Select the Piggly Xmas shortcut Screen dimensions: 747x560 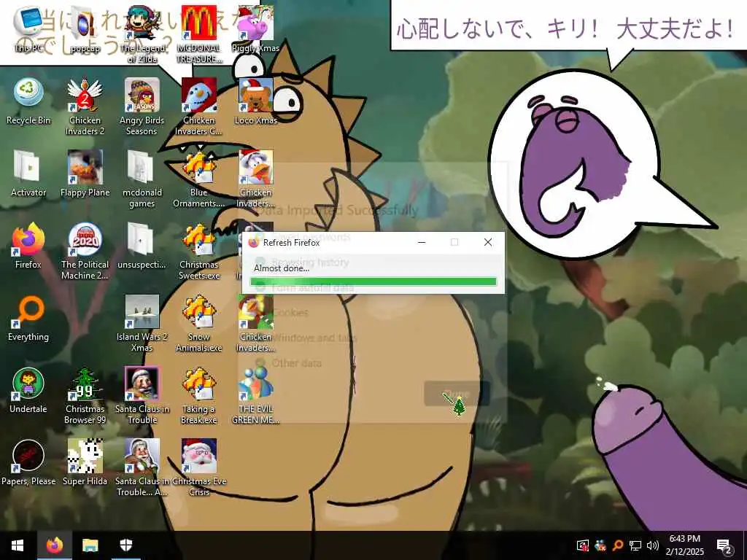[x=256, y=28]
